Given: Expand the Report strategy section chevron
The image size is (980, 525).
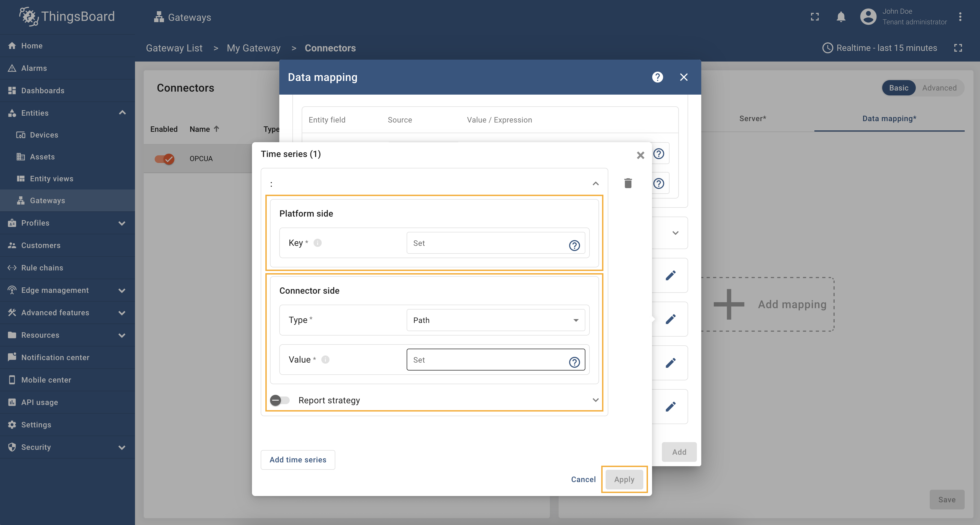Looking at the screenshot, I should tap(595, 400).
